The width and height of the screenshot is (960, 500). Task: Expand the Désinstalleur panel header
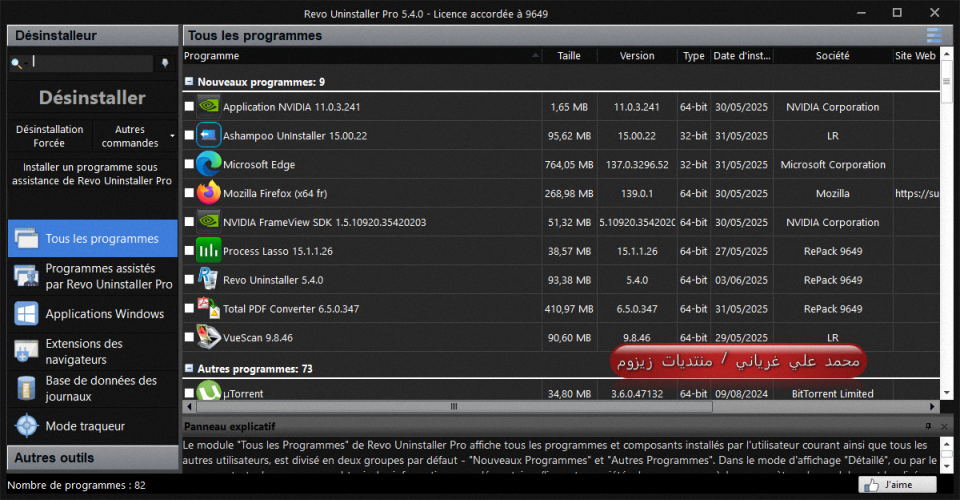[x=92, y=35]
